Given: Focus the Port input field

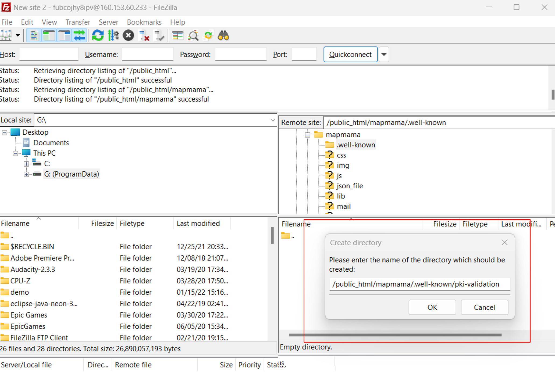Looking at the screenshot, I should pyautogui.click(x=304, y=54).
